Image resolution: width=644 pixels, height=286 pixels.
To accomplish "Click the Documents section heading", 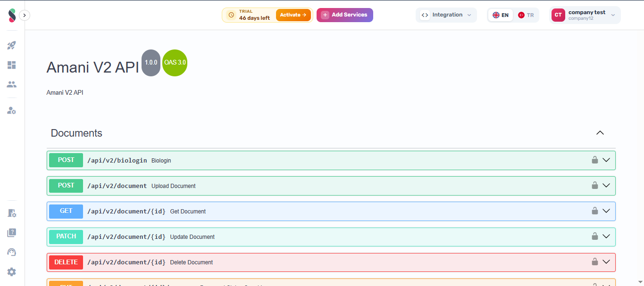I will pyautogui.click(x=76, y=133).
